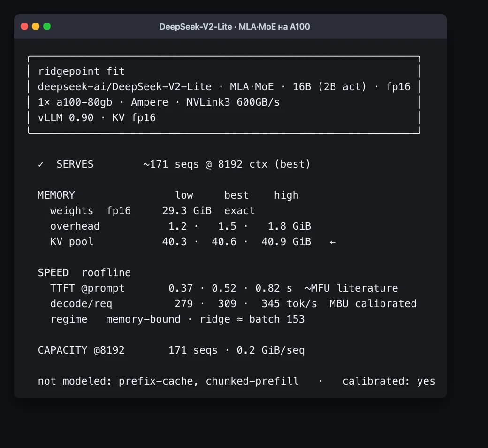Click the "40.6" best KV pool value
The image size is (488, 448).
[224, 242]
